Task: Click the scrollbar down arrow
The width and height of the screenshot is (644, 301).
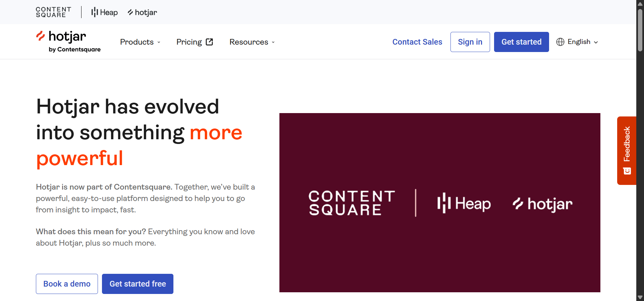Action: pyautogui.click(x=640, y=297)
